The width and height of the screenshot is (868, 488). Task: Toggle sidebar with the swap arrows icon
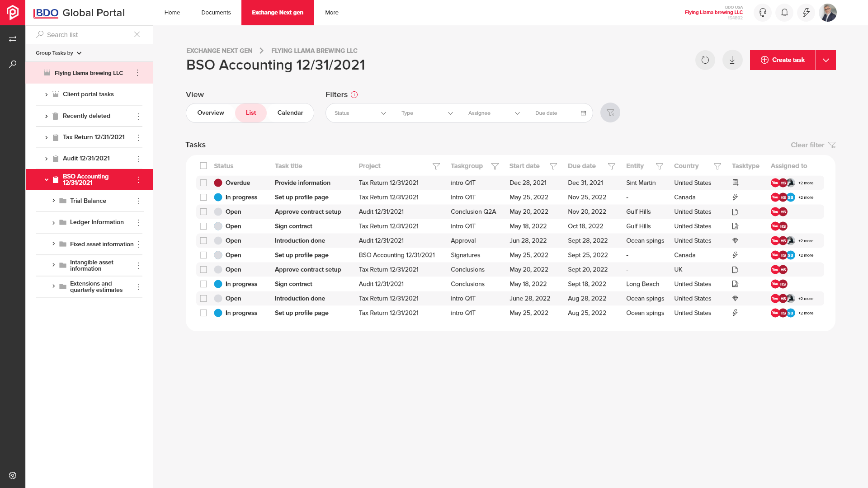coord(13,39)
